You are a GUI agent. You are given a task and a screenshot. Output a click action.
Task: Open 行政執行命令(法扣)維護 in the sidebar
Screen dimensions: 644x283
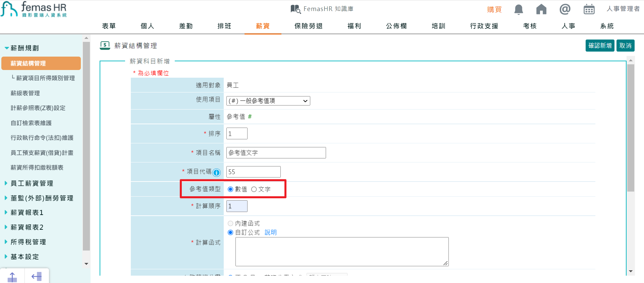[42, 138]
